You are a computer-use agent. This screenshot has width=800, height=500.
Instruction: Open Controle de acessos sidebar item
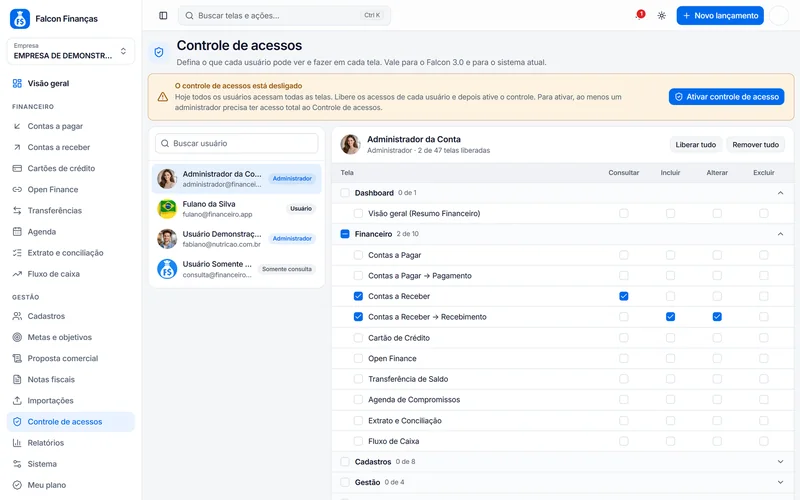click(71, 422)
